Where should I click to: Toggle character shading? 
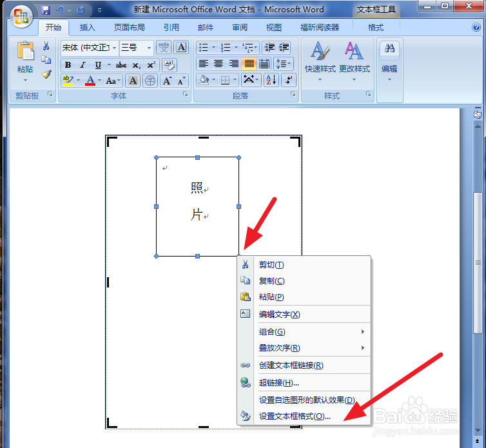tap(133, 81)
